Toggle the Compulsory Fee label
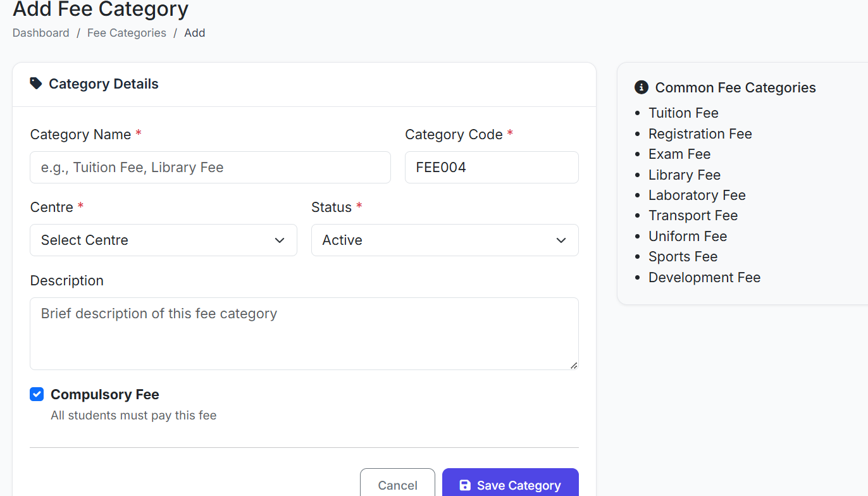 [105, 395]
